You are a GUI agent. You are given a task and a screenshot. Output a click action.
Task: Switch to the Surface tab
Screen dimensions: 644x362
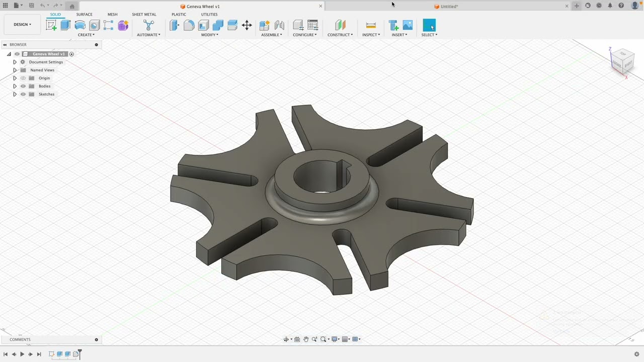85,14
